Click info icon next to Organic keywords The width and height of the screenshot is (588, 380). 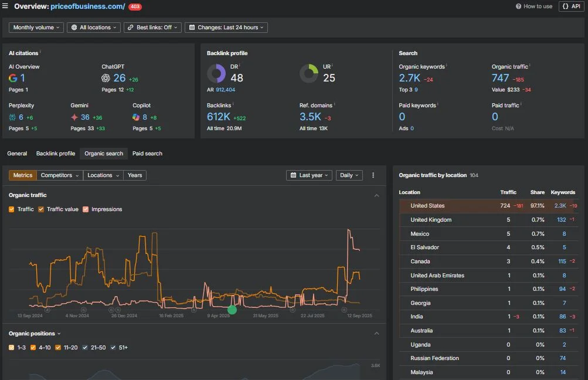click(x=447, y=65)
